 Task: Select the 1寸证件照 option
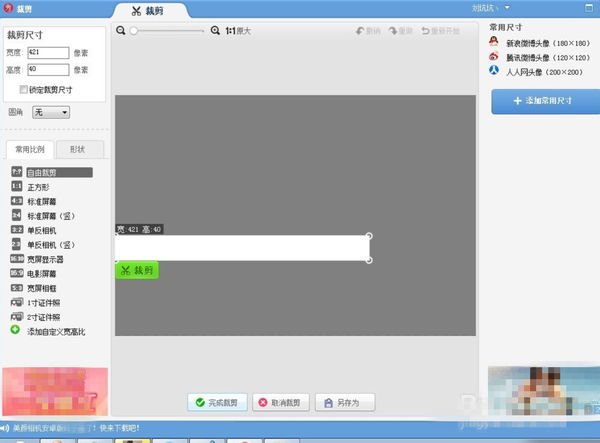36,303
